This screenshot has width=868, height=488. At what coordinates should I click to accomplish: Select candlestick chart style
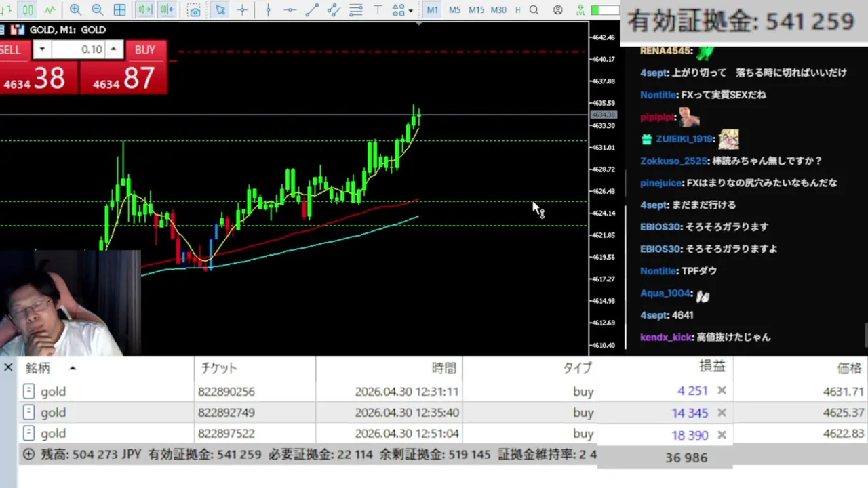pyautogui.click(x=28, y=10)
